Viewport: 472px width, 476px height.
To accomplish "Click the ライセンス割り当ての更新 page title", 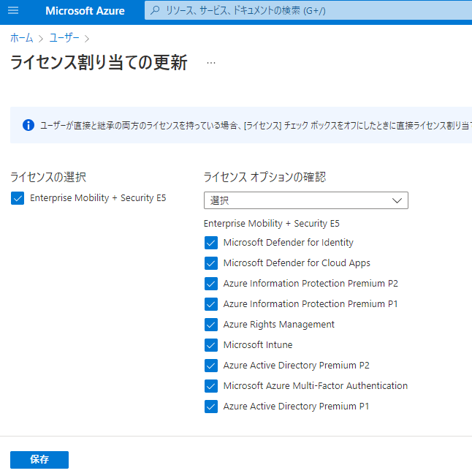I will [x=99, y=63].
